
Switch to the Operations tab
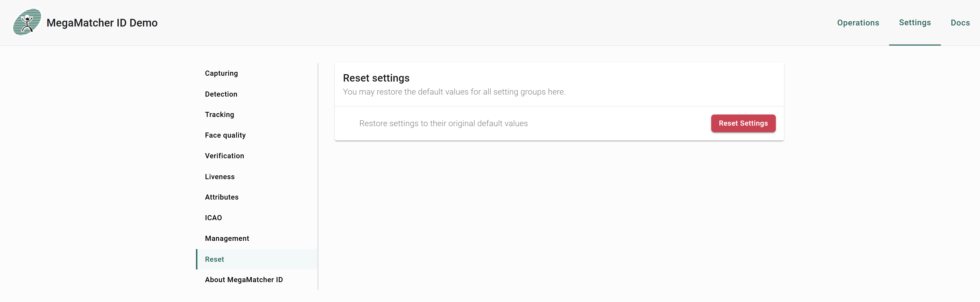click(x=858, y=23)
